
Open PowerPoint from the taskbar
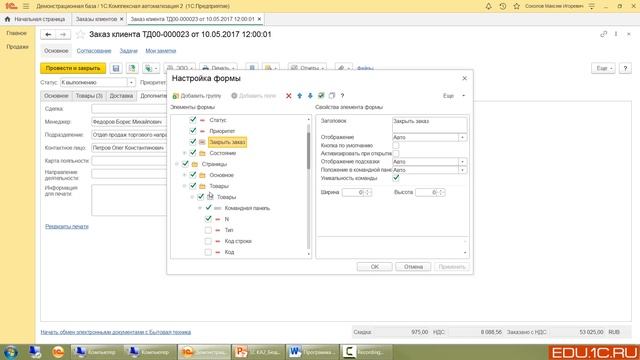(258, 352)
